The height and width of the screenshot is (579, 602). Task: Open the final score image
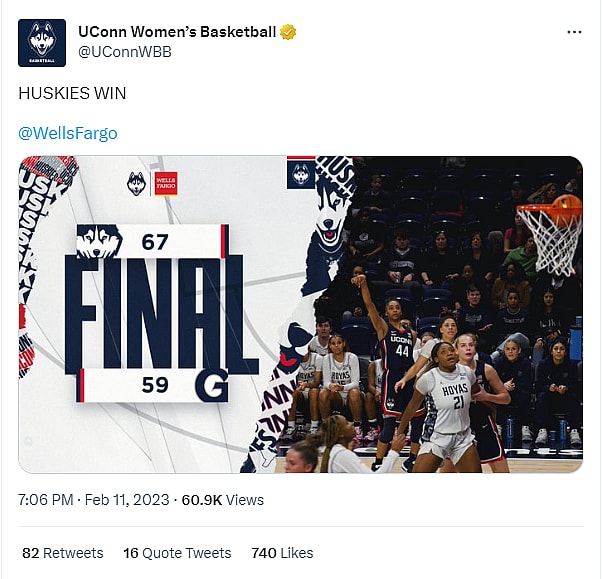[x=301, y=314]
